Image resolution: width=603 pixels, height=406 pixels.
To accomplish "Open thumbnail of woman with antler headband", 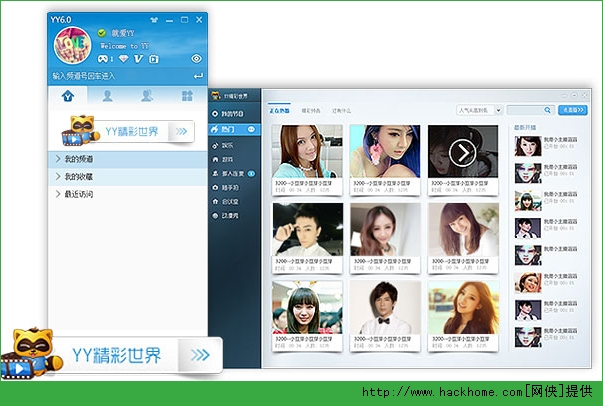I will tap(307, 307).
